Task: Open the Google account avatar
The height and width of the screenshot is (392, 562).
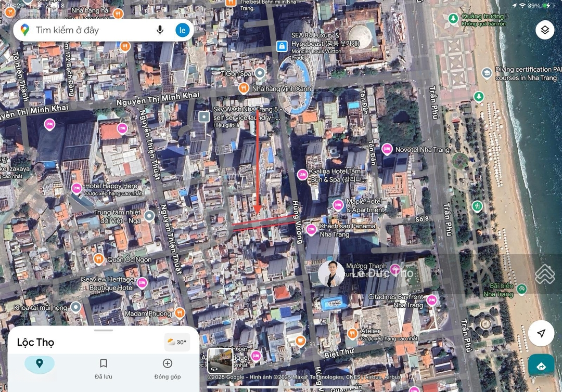Action: tap(182, 30)
